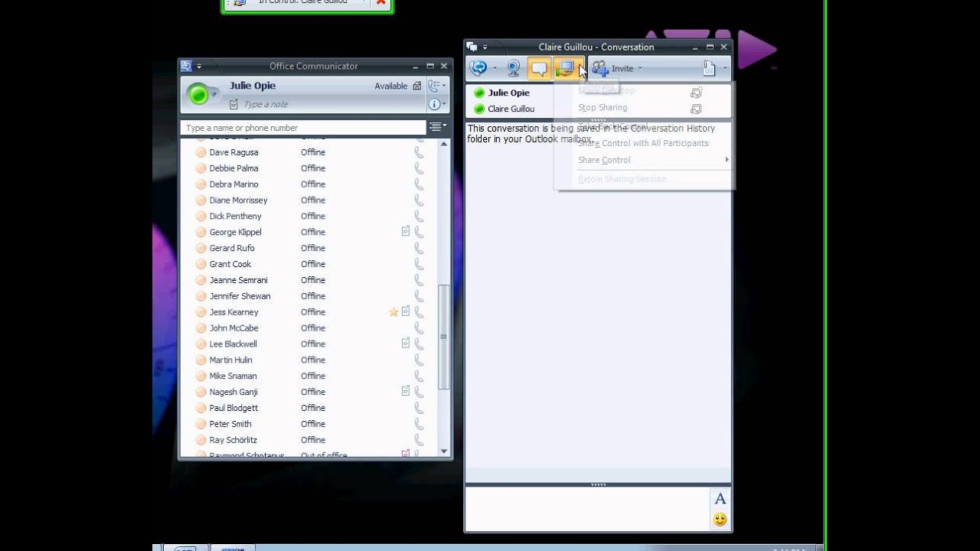Click phone icon beside Diane Morrissey

click(419, 201)
